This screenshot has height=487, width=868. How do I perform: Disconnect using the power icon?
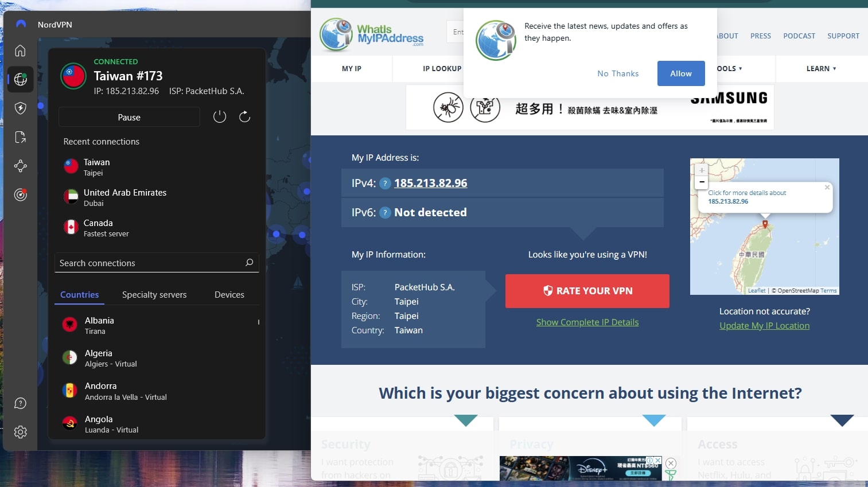[219, 116]
